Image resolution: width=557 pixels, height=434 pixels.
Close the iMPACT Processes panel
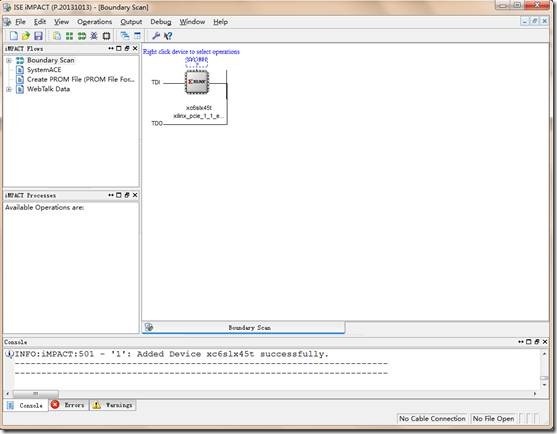pyautogui.click(x=135, y=195)
